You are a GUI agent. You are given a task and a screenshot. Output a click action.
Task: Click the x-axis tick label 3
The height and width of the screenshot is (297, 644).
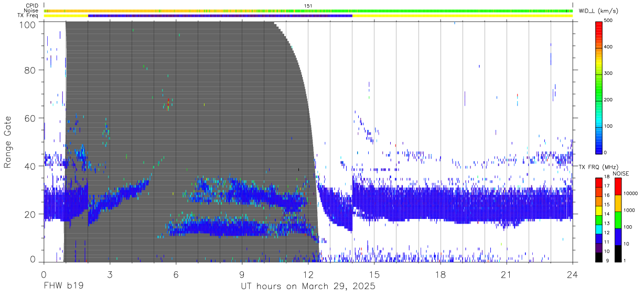coord(110,274)
